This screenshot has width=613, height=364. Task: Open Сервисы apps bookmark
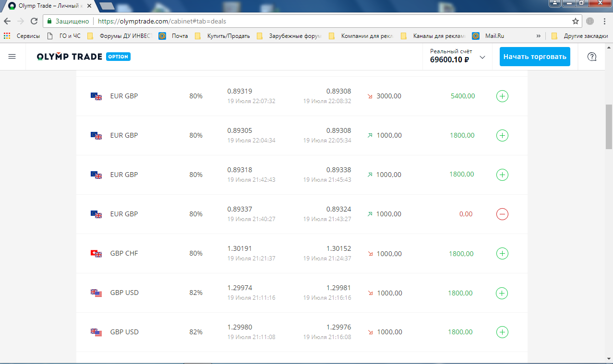[x=22, y=35]
